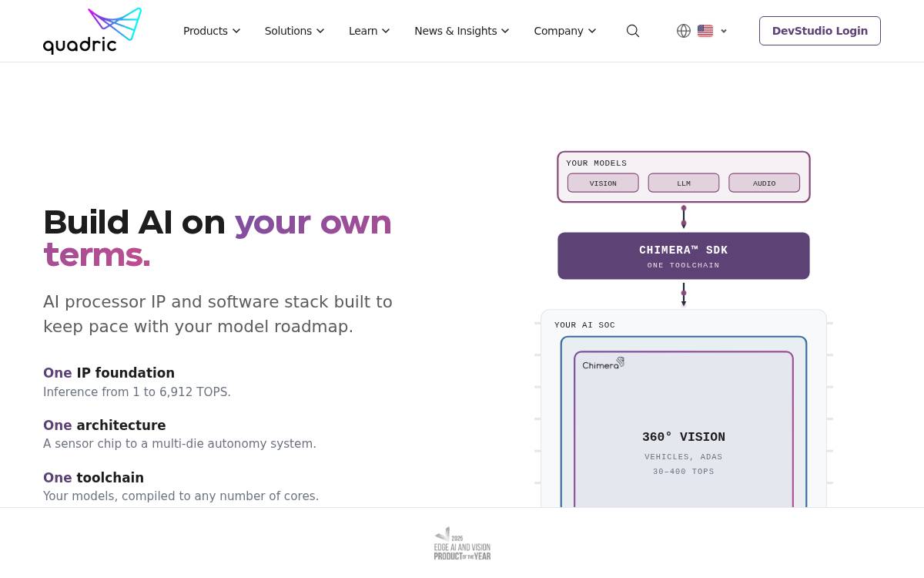Open the Learn menu
The height and width of the screenshot is (578, 924).
[370, 31]
